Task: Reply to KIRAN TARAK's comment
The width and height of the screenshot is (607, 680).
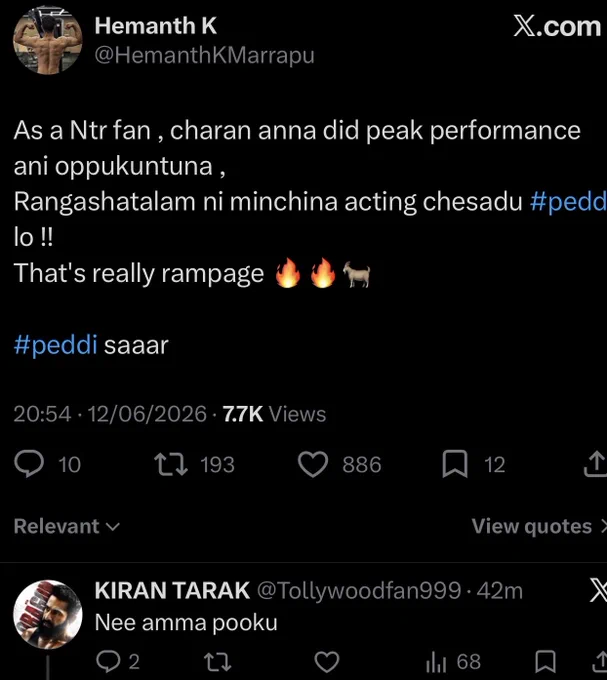Action: click(108, 662)
